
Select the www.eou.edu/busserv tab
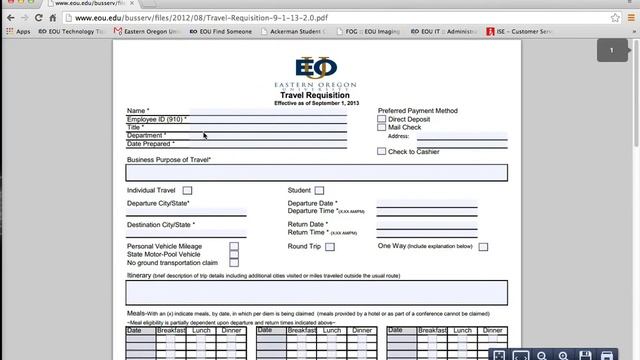pyautogui.click(x=90, y=3)
